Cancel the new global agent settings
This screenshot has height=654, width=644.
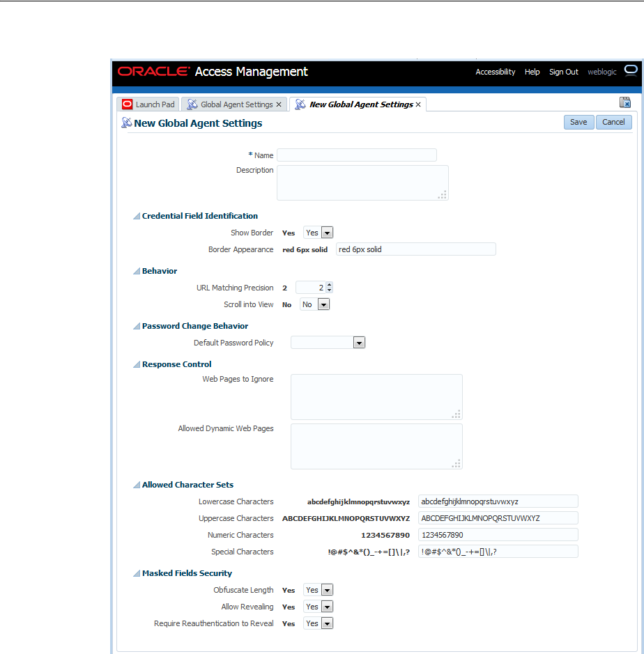613,122
